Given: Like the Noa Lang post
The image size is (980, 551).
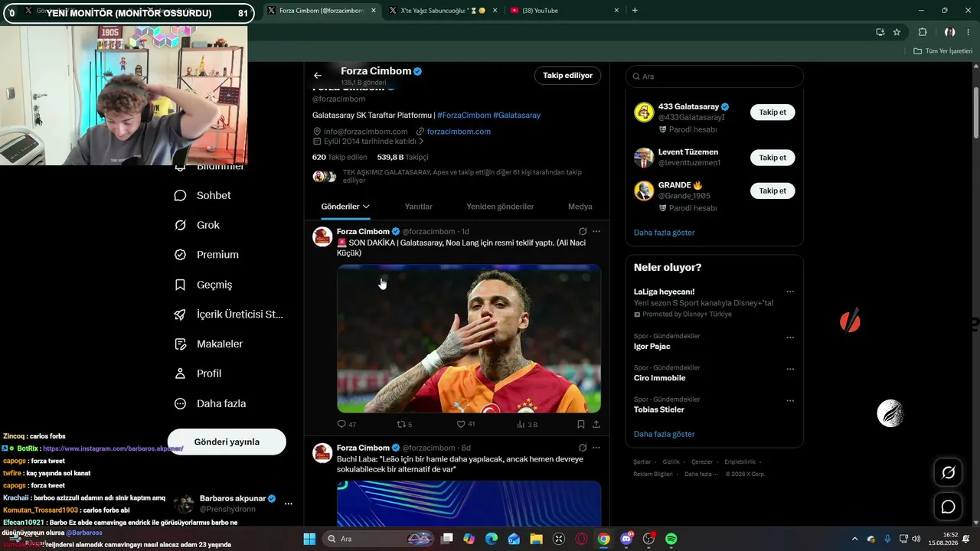Looking at the screenshot, I should pos(465,424).
